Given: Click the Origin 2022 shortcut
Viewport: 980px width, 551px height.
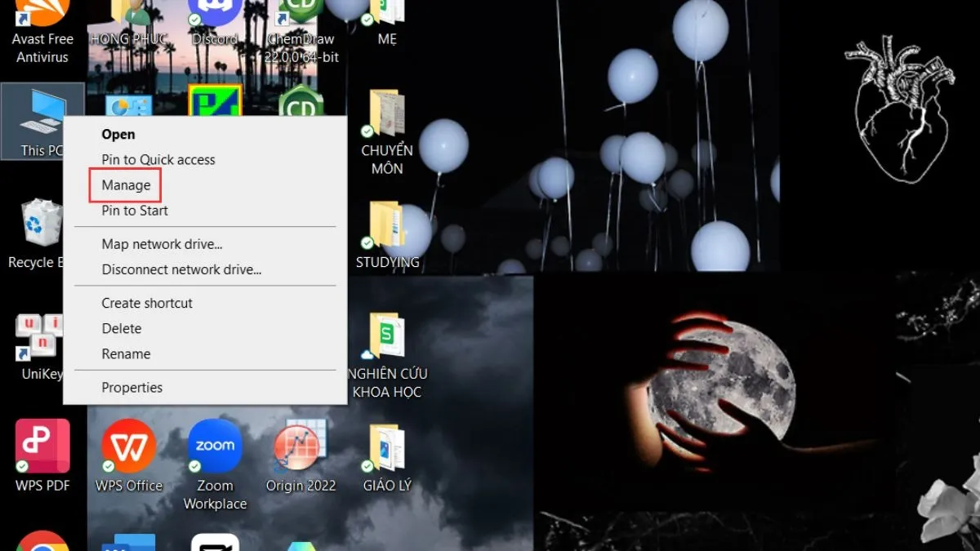Looking at the screenshot, I should tap(301, 447).
